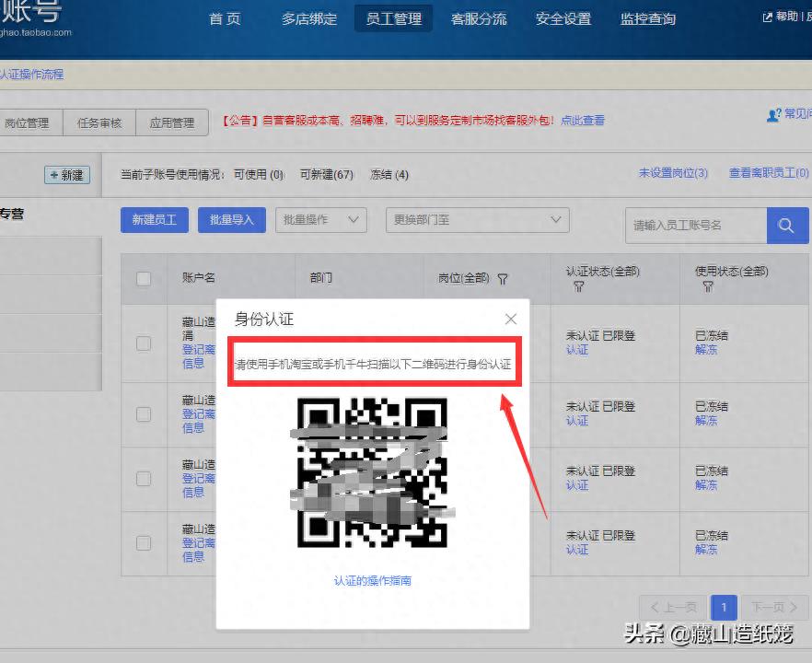Click 认证 link in second row
Image resolution: width=812 pixels, height=663 pixels.
(x=577, y=421)
